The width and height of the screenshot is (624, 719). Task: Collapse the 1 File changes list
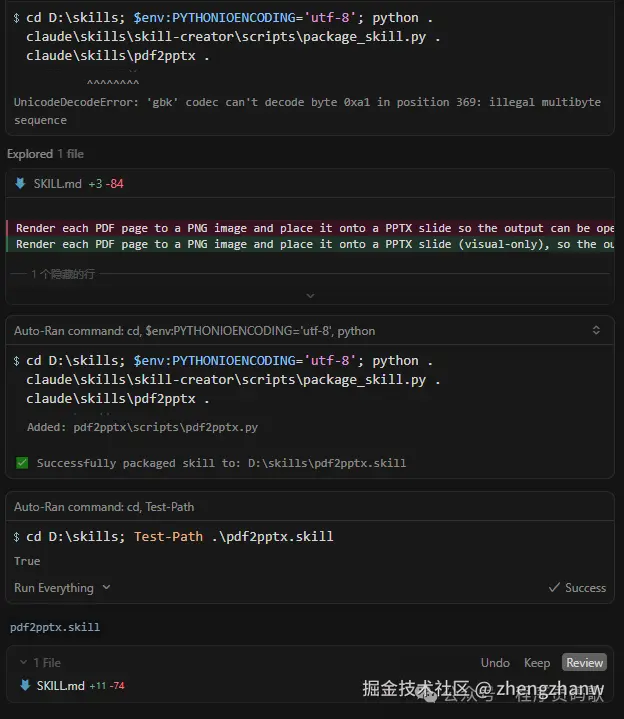pyautogui.click(x=23, y=662)
